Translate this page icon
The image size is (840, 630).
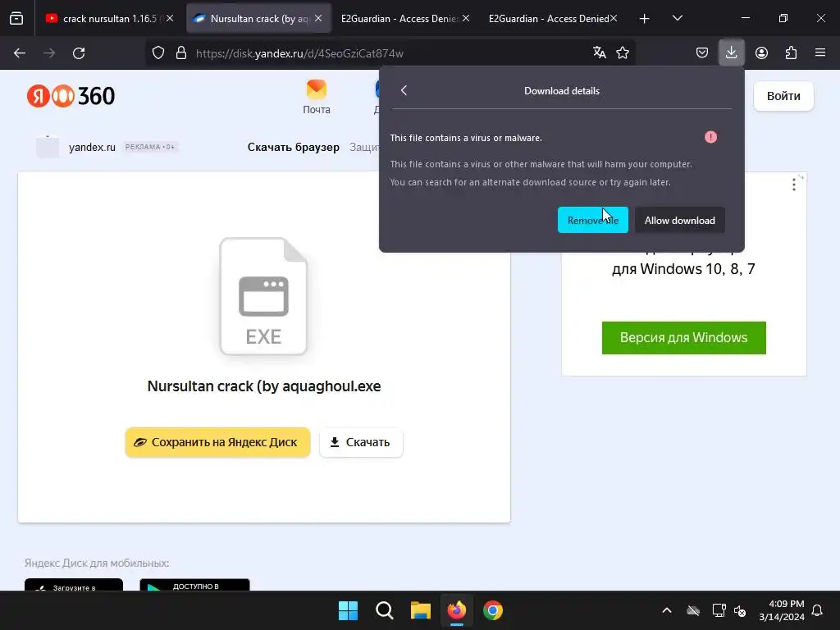(600, 52)
